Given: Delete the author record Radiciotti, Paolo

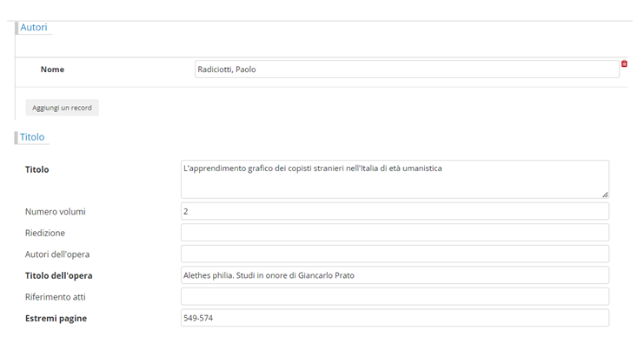Looking at the screenshot, I should coord(624,63).
